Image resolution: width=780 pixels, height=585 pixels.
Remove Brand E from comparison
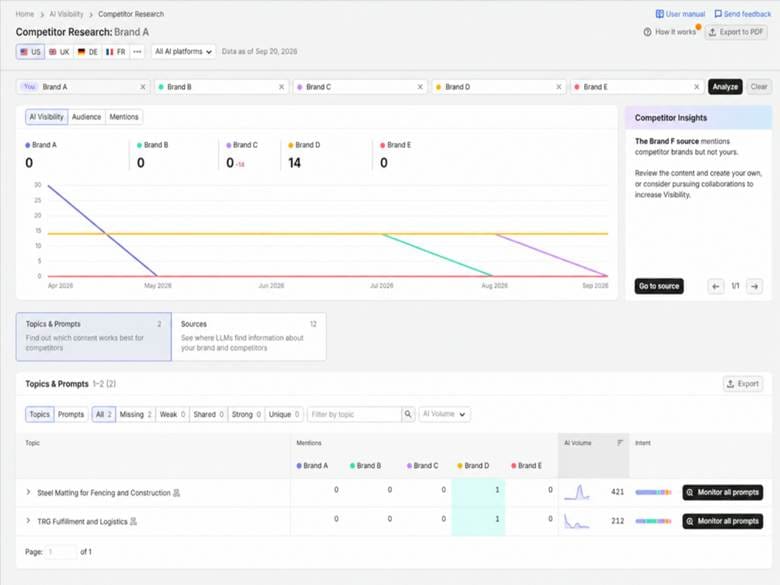tap(696, 87)
